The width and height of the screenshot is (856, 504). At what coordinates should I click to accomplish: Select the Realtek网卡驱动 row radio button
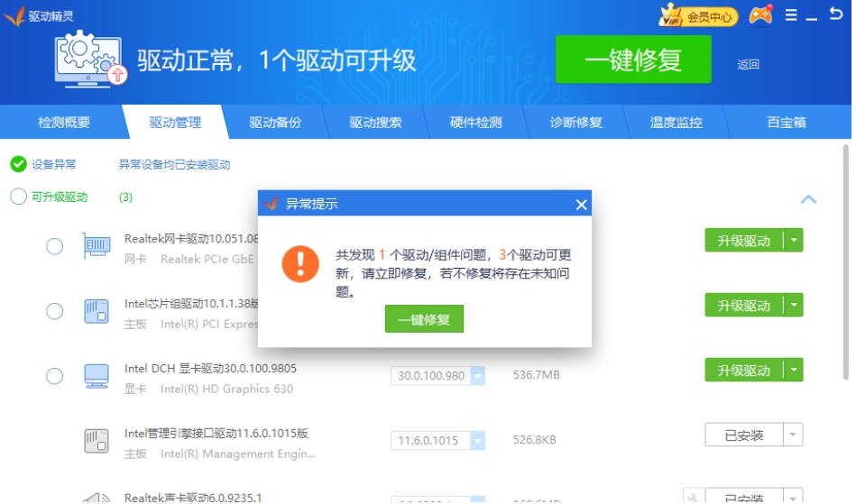point(55,246)
